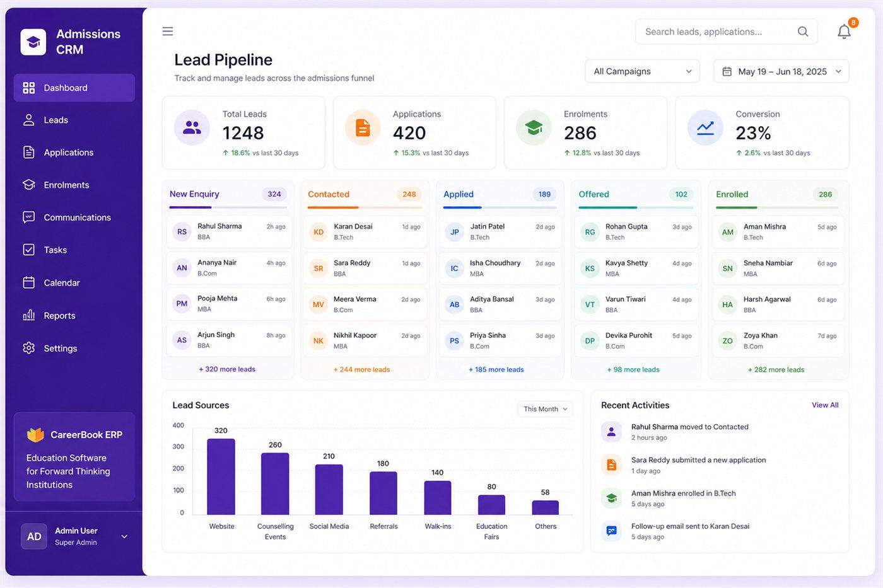This screenshot has width=883, height=588.
Task: Open Communications in the sidebar
Action: coord(74,217)
